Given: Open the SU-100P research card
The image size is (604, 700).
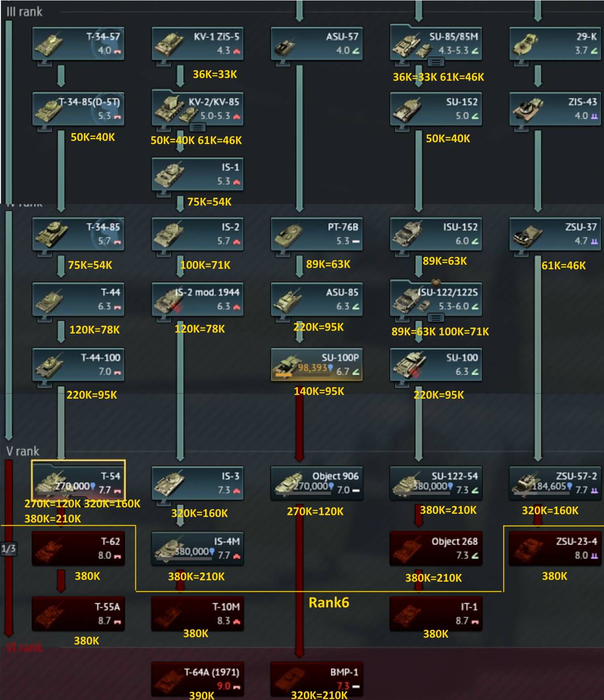Looking at the screenshot, I should tap(317, 364).
